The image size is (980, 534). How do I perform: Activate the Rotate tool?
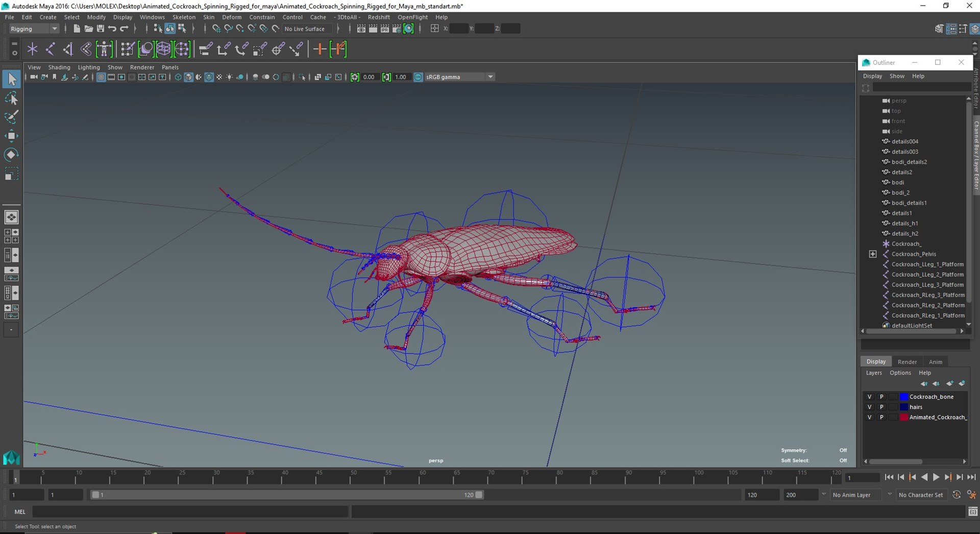pos(11,155)
